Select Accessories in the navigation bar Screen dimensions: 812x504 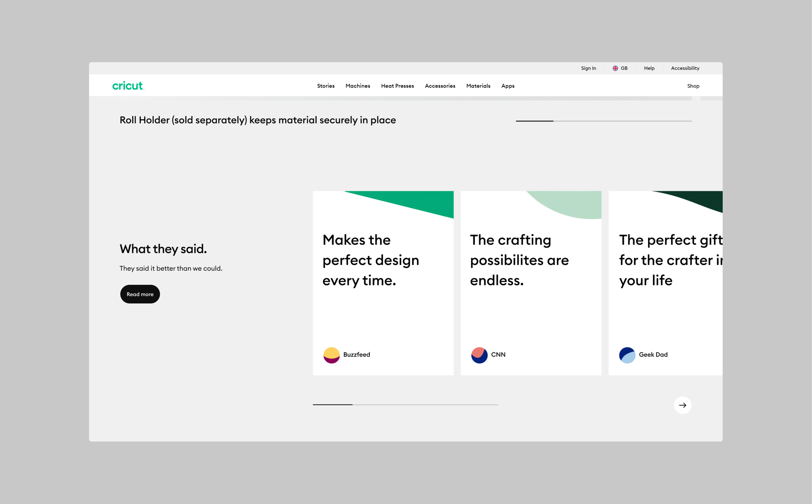click(440, 86)
